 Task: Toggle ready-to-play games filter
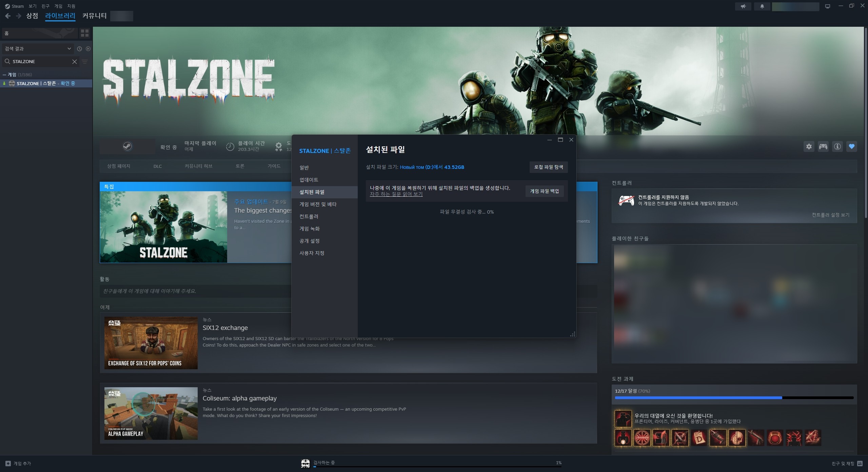88,49
